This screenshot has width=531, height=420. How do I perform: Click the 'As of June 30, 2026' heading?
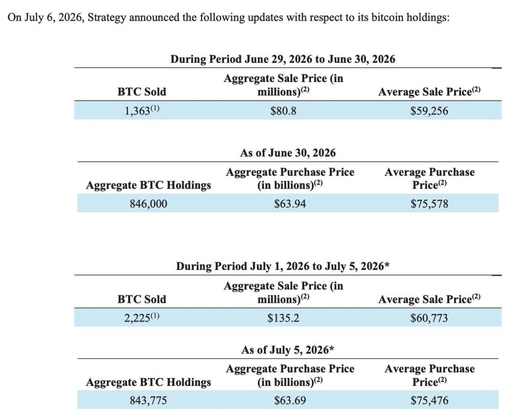288,153
